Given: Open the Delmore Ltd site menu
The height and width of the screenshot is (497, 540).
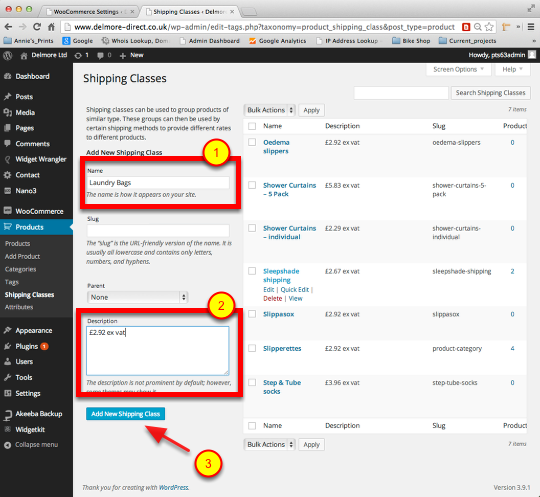Looking at the screenshot, I should pos(44,55).
